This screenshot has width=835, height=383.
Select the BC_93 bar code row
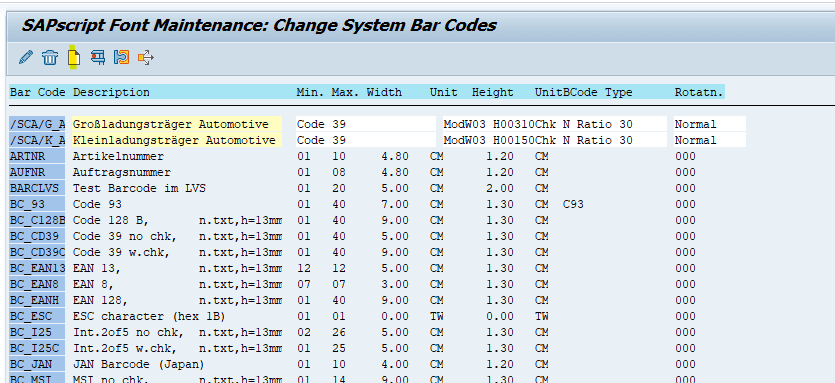tap(37, 205)
